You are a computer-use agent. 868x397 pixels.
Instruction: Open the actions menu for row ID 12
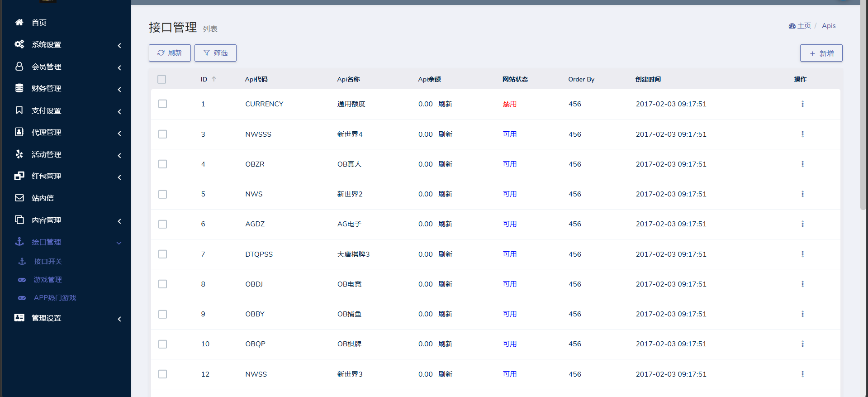802,374
